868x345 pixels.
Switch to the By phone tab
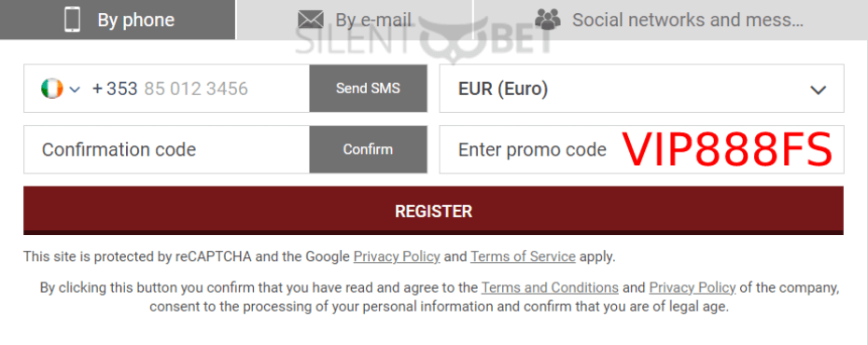click(118, 20)
